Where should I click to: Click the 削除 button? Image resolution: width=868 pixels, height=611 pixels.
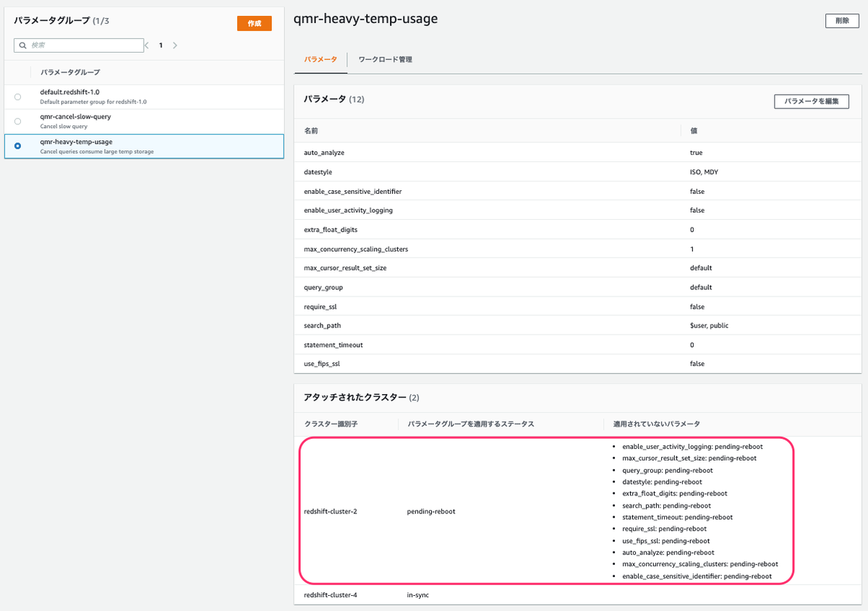click(842, 21)
